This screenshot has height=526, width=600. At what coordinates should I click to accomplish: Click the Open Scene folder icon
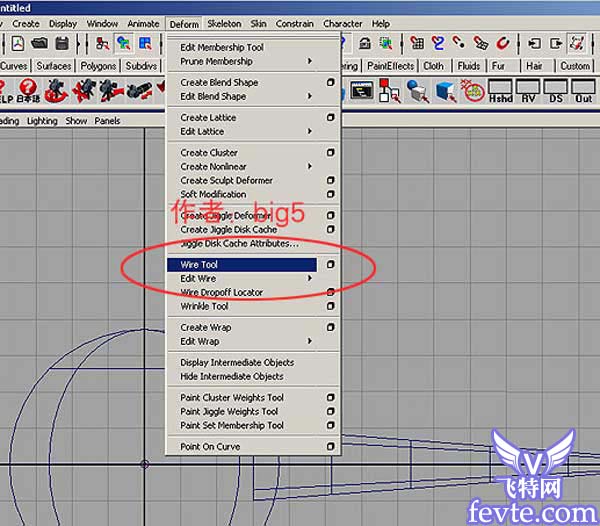tap(39, 43)
